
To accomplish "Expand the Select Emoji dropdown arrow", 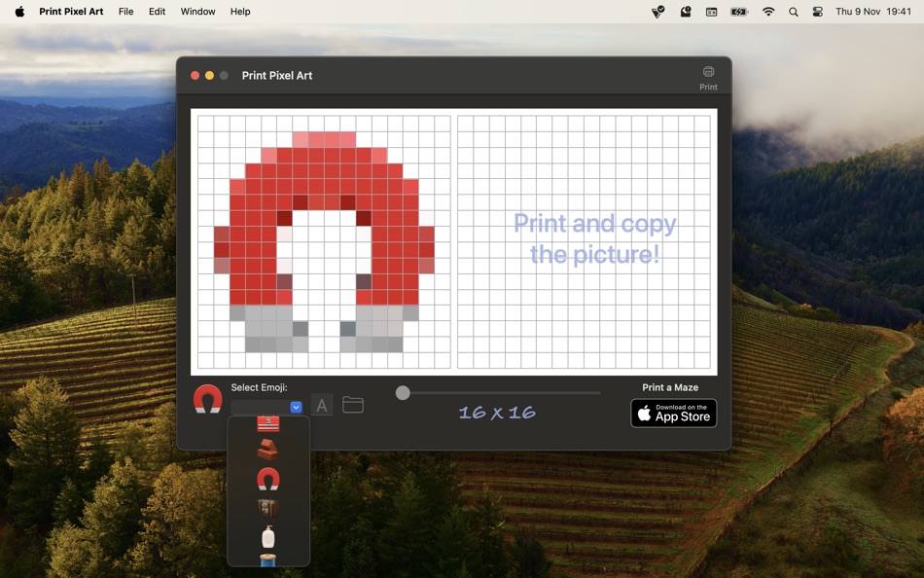I will coord(296,407).
